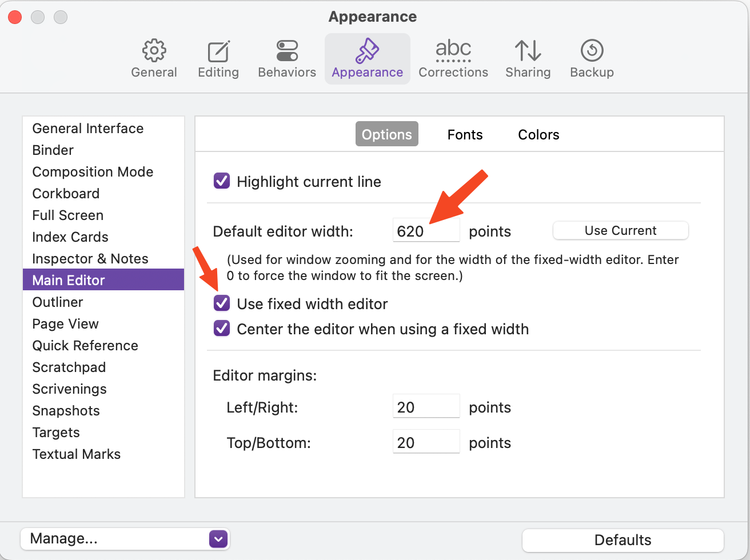Image resolution: width=750 pixels, height=560 pixels.
Task: Focus the Default editor width field
Action: (x=426, y=231)
